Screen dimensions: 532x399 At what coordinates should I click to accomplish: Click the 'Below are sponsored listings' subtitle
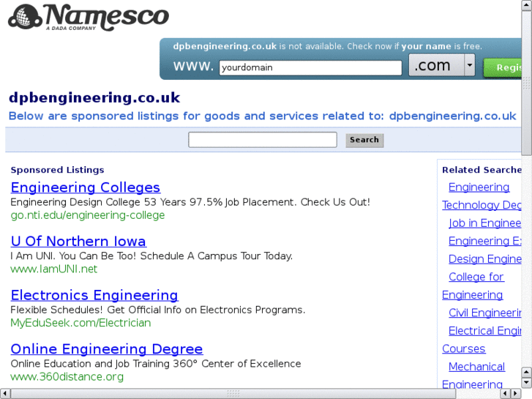coord(262,116)
